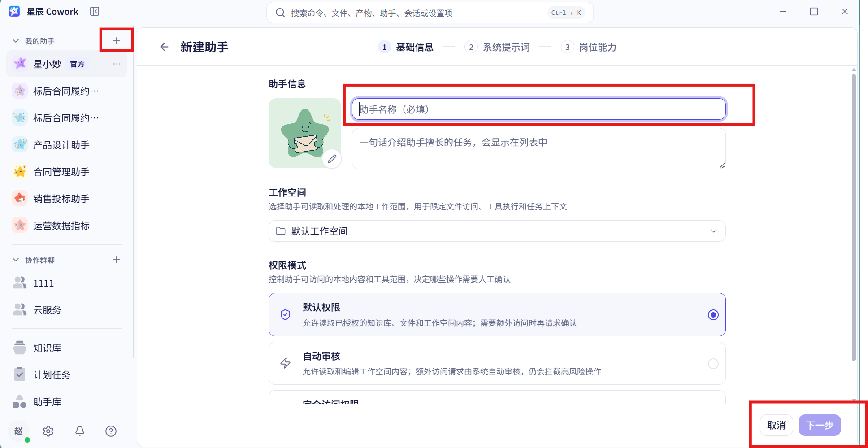The image size is (868, 448).
Task: Open user avatar 赵
Action: coord(18,431)
